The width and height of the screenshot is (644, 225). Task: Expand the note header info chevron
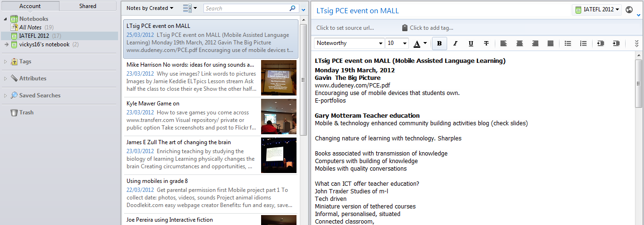coord(639,15)
